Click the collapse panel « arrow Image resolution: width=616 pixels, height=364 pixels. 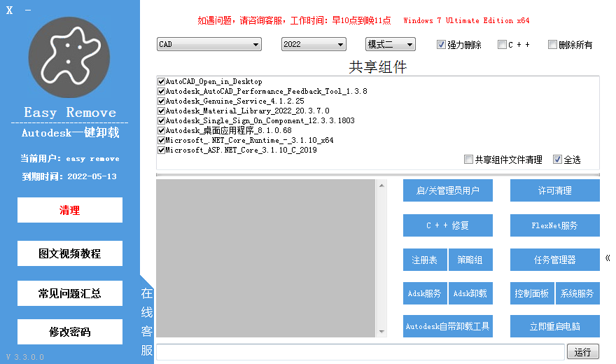(x=608, y=258)
